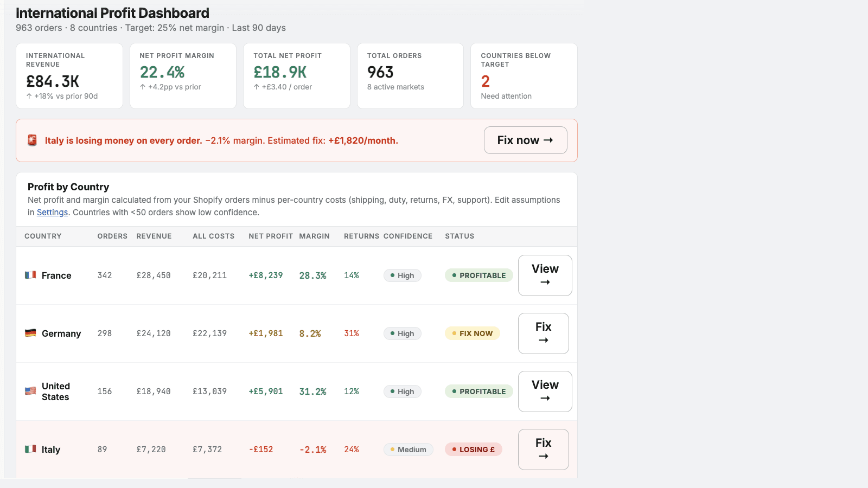Viewport: 868px width, 488px height.
Task: Click France's PROFITABLE status badge
Action: click(x=479, y=275)
